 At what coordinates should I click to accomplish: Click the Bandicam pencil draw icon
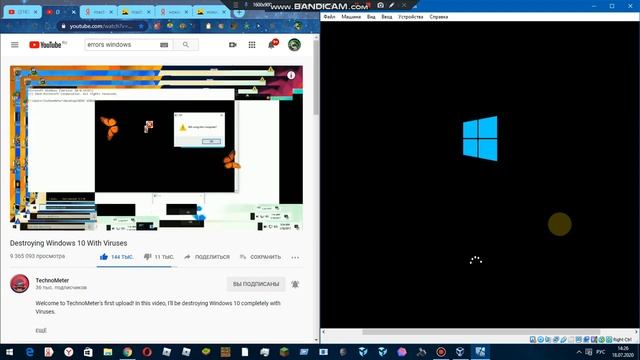[392, 5]
